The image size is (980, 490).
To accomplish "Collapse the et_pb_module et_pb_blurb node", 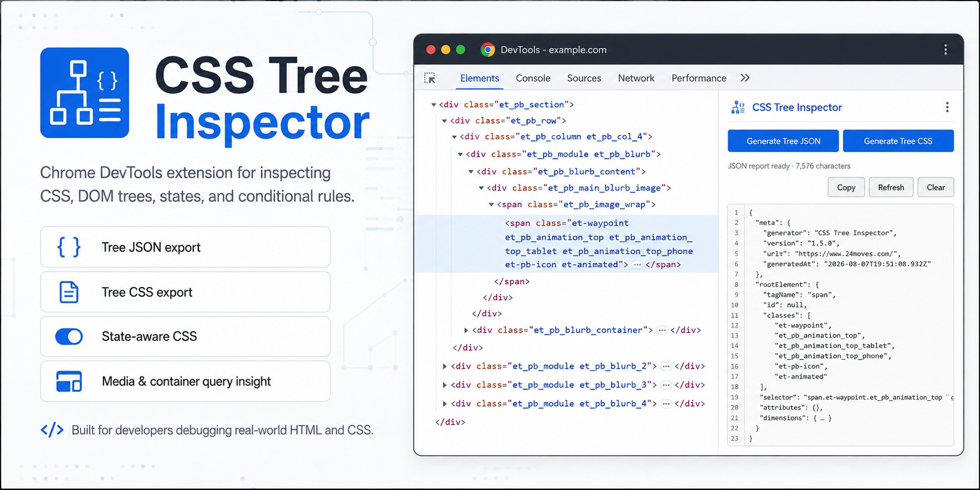I will click(460, 154).
